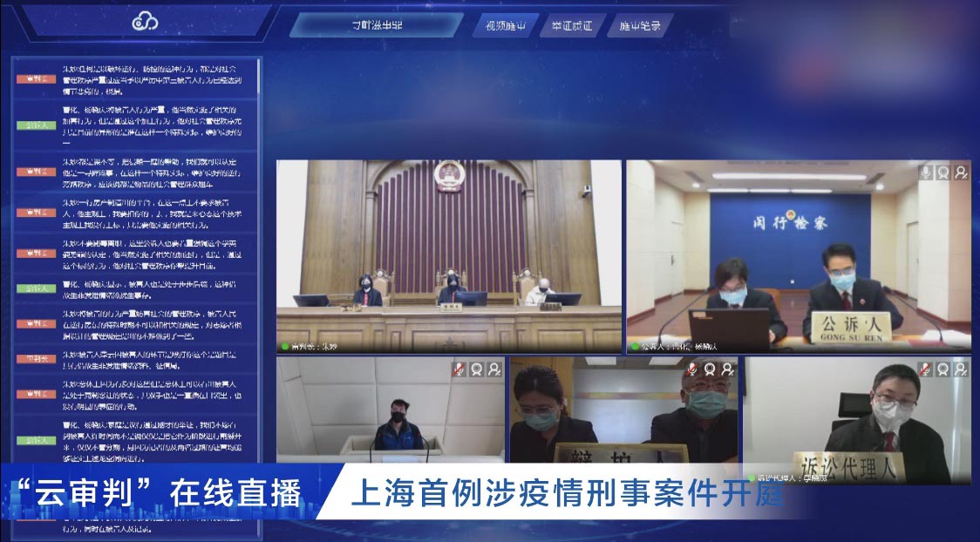Click badge icon in defender video tile
980x542 pixels.
pyautogui.click(x=711, y=369)
